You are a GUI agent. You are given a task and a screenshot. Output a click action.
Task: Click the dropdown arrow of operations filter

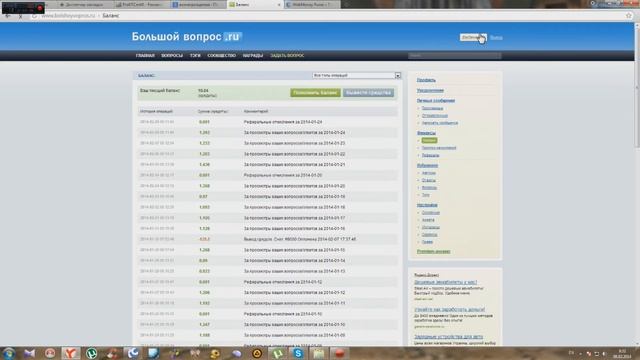click(398, 76)
